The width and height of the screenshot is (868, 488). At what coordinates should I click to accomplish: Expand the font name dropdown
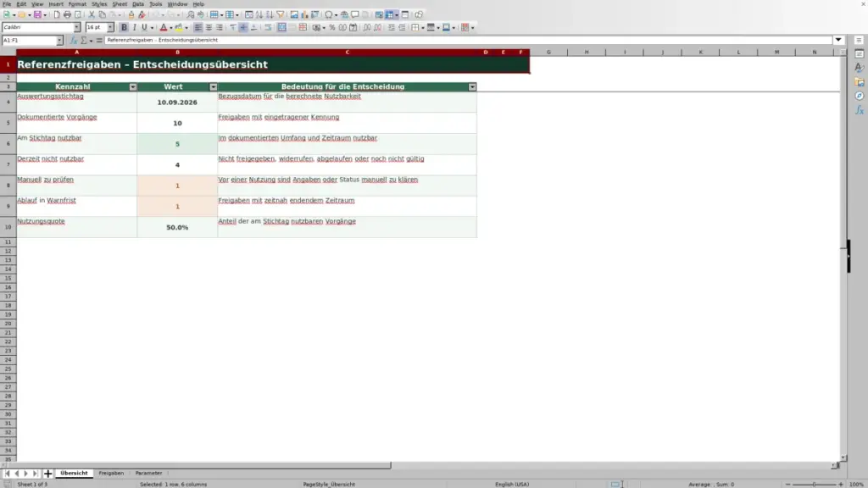(77, 27)
